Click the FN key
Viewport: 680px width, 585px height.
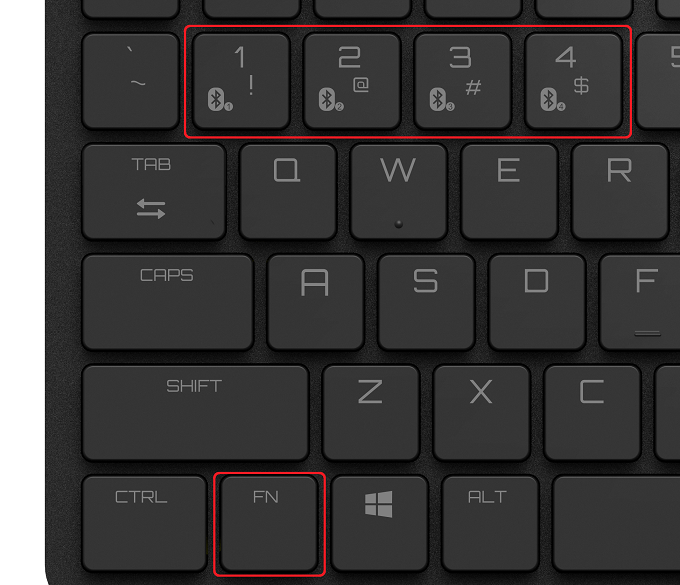coord(269,524)
